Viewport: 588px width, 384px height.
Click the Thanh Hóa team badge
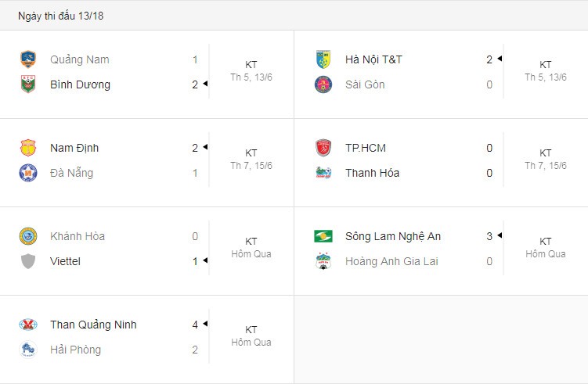[323, 173]
